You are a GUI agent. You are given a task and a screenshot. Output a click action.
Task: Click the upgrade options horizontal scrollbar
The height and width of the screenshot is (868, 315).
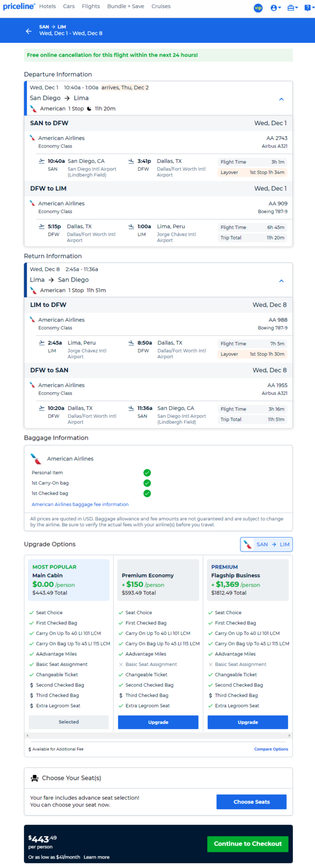[x=158, y=735]
